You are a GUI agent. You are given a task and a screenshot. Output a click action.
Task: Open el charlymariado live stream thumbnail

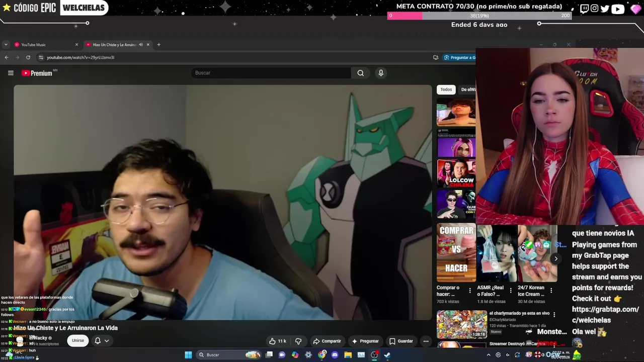[x=462, y=324]
